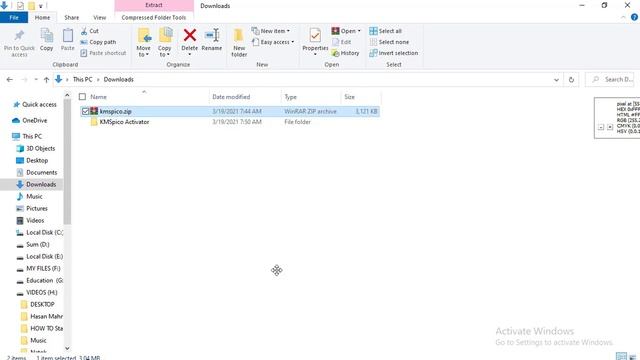Click the Edit ribbon button
The width and height of the screenshot is (640, 360).
342,42
